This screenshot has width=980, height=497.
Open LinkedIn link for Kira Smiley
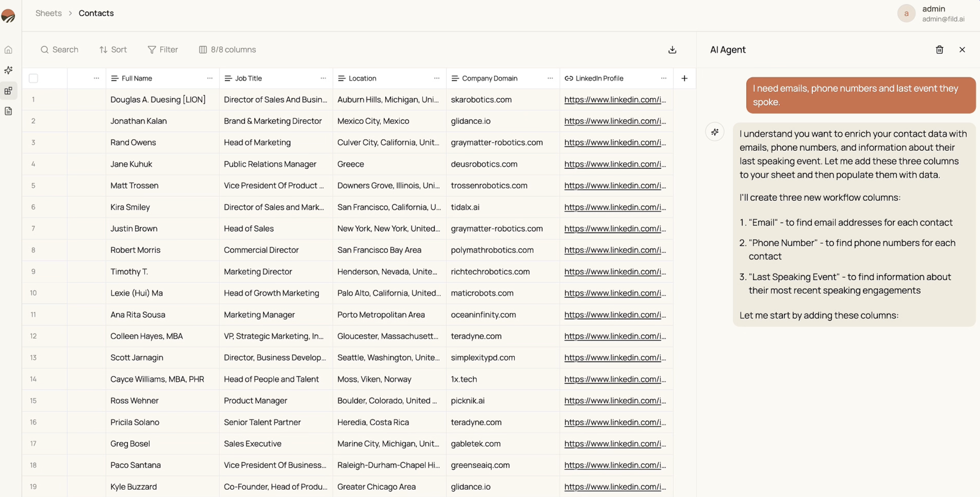tap(615, 207)
